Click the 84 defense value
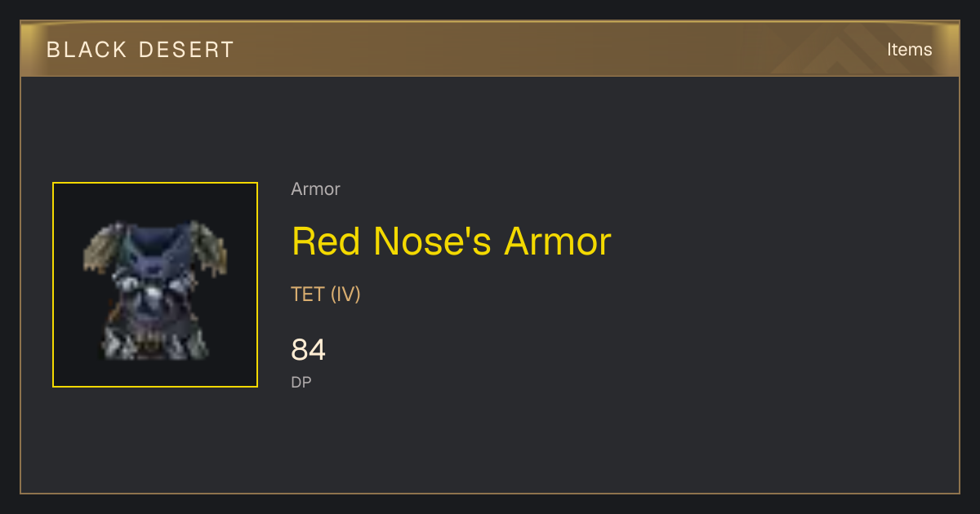 click(309, 350)
